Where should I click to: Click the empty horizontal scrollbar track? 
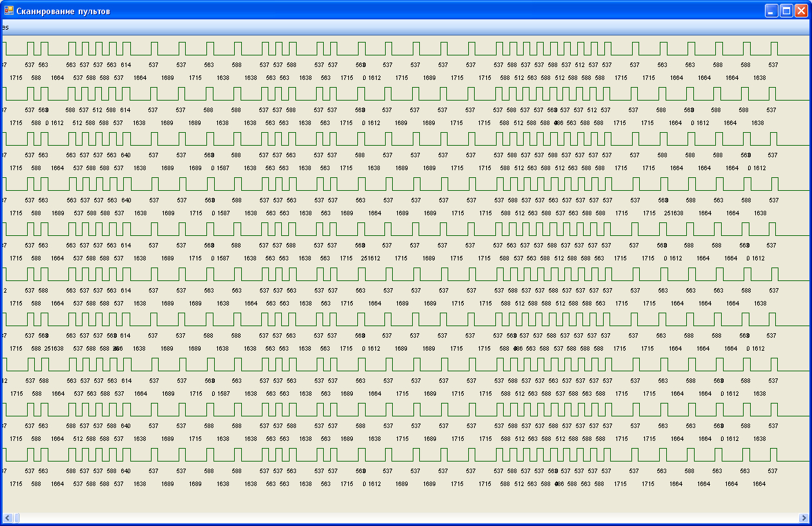tap(409, 518)
